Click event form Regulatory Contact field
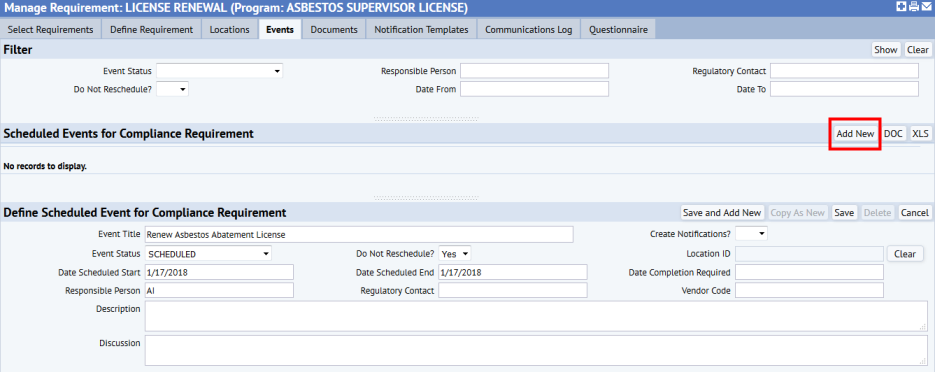The image size is (936, 372). click(x=513, y=291)
